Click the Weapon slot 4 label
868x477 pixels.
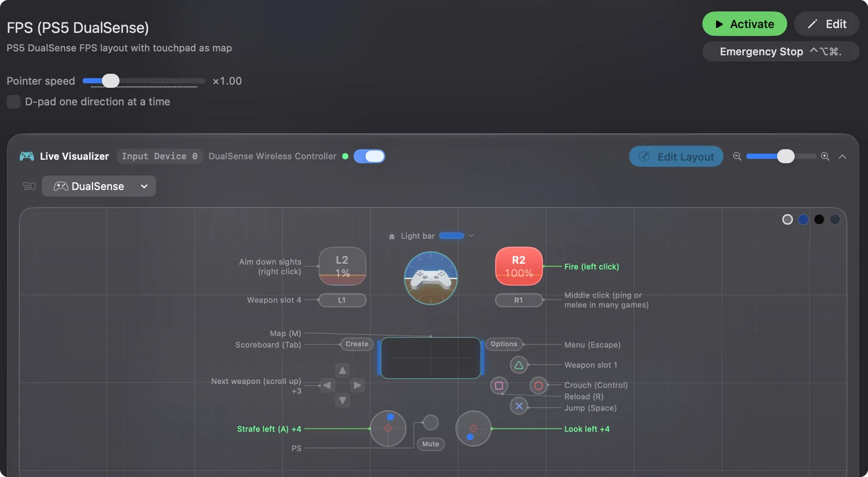(x=274, y=300)
